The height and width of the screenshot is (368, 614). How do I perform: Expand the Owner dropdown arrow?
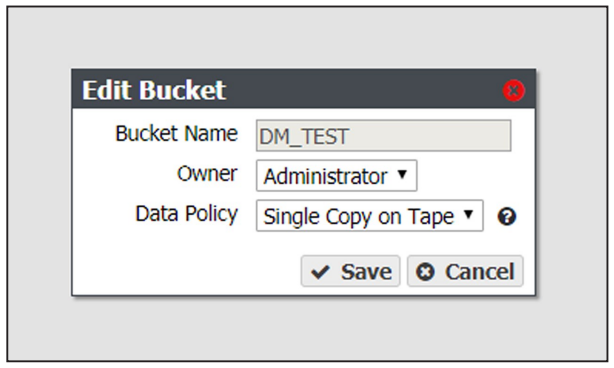click(x=402, y=174)
